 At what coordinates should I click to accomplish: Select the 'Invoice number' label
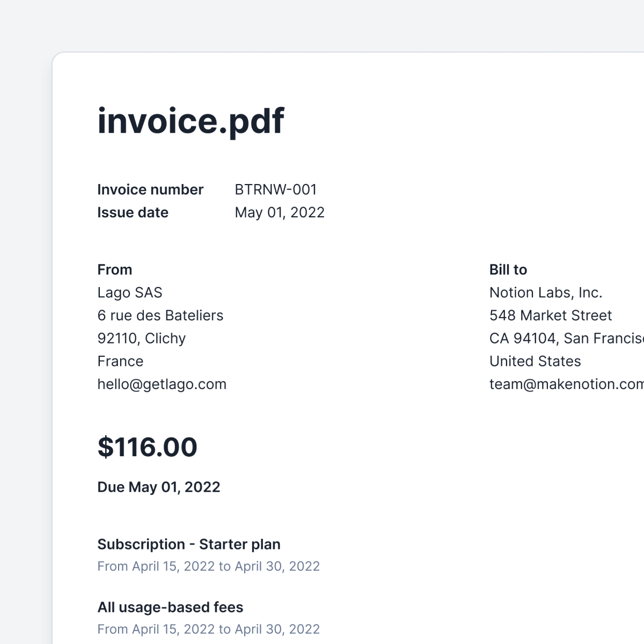click(x=150, y=189)
